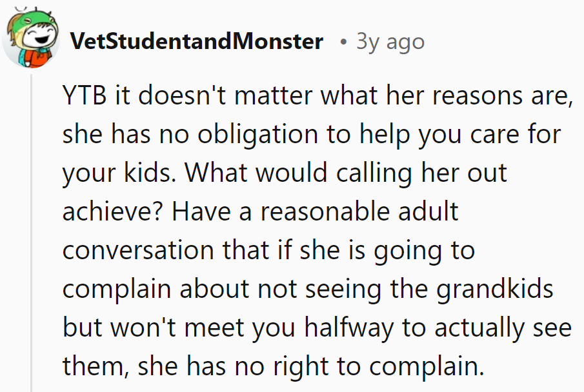Click the dot separator before the timestamp

coord(343,43)
